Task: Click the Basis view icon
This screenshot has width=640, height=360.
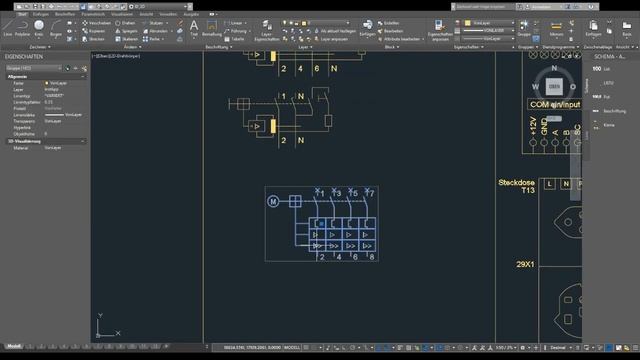Action: pos(627,28)
